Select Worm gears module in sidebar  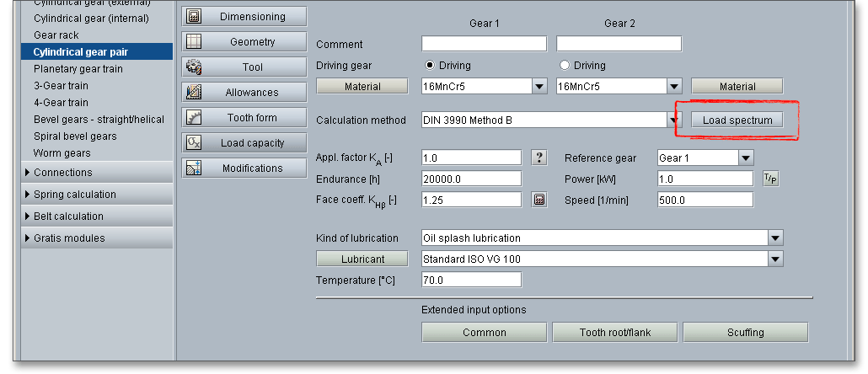[x=62, y=153]
